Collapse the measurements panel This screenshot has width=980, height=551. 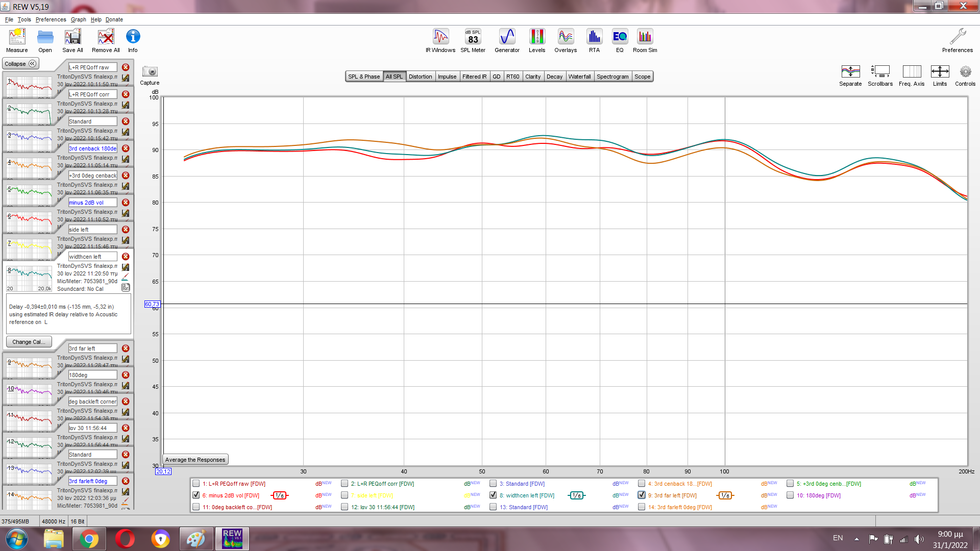pos(20,64)
